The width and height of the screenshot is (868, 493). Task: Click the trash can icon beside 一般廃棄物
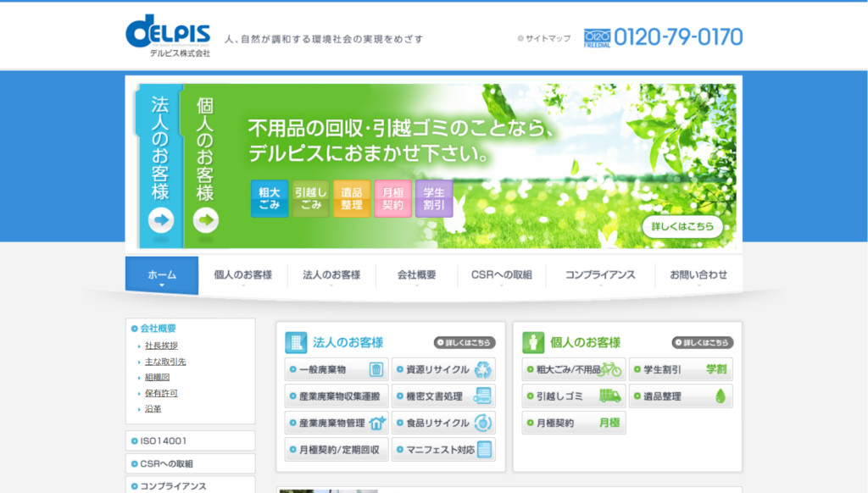(x=376, y=369)
